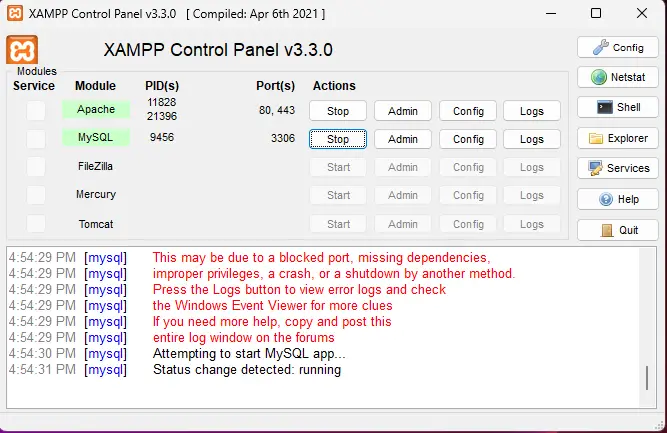Screen dimensions: 667x433
Task: Open Services with the monitor icon
Action: tap(618, 168)
